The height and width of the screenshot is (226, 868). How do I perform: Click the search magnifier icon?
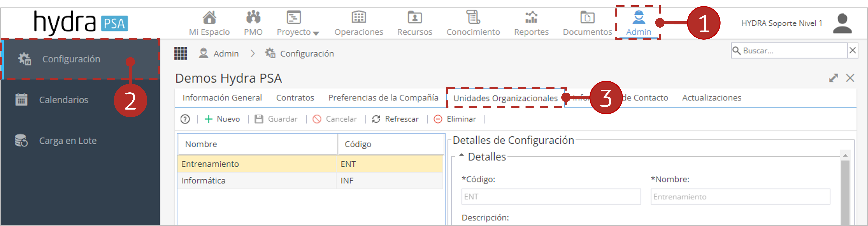(x=736, y=51)
